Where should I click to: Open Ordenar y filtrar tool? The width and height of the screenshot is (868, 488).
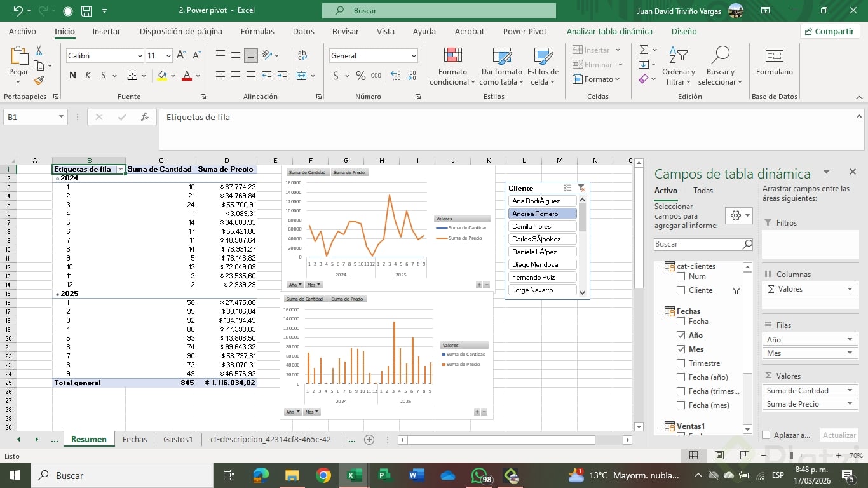coord(678,67)
